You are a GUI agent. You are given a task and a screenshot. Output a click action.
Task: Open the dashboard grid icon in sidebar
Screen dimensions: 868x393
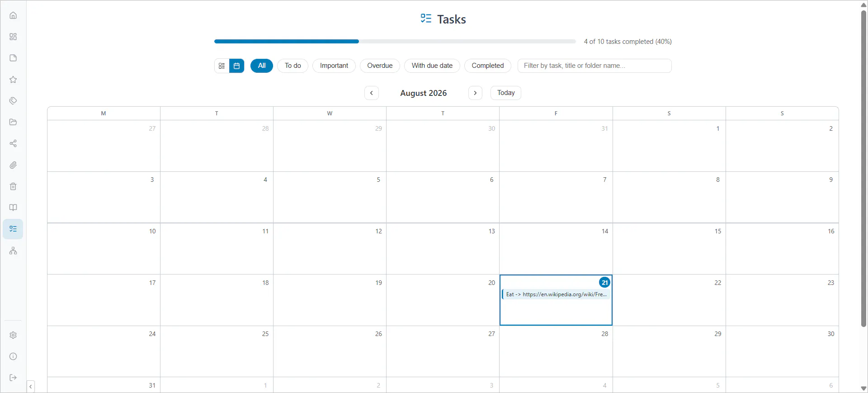tap(13, 37)
